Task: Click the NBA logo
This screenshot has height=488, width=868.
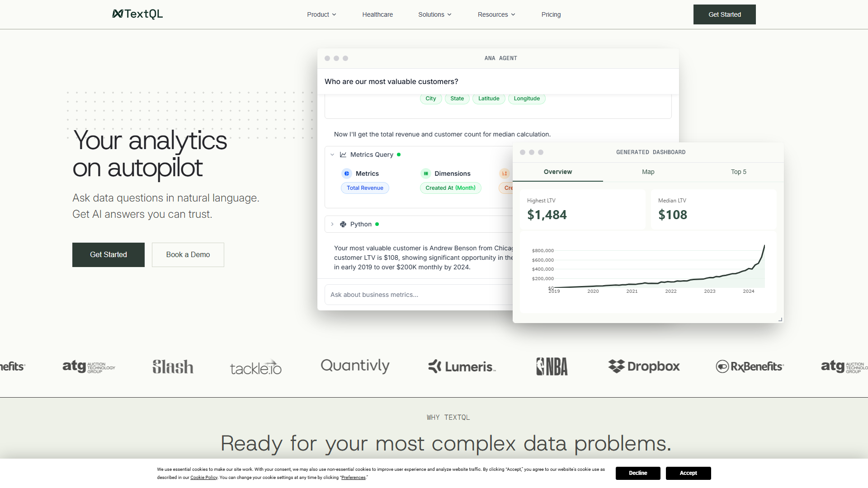Action: point(552,366)
